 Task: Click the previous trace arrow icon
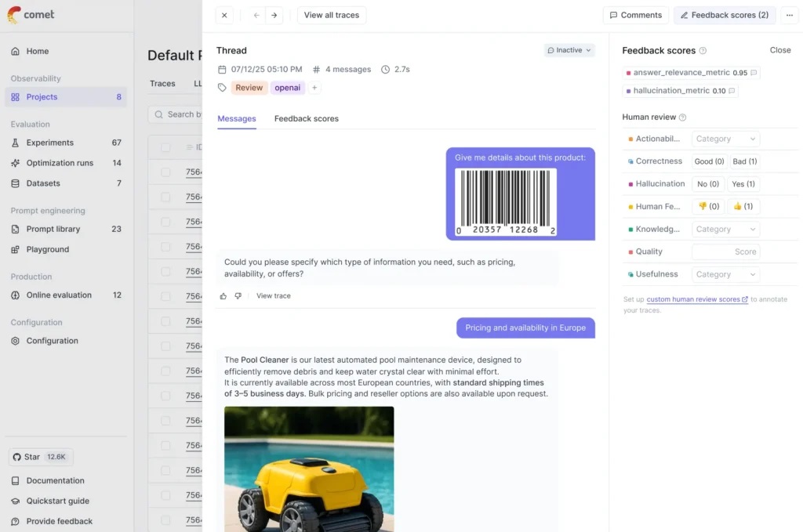point(256,15)
